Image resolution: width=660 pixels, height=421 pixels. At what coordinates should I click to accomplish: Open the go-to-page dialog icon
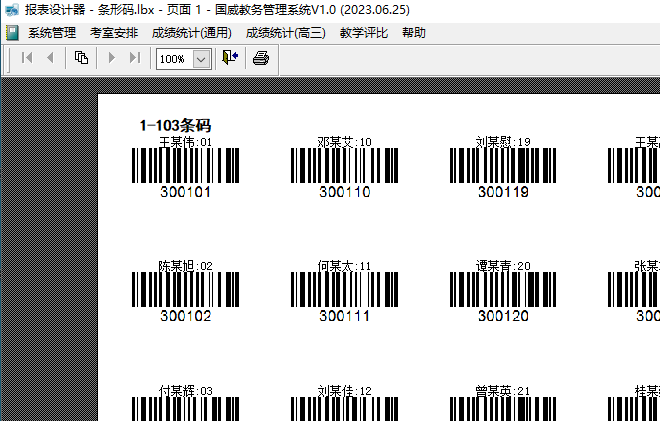pos(81,58)
